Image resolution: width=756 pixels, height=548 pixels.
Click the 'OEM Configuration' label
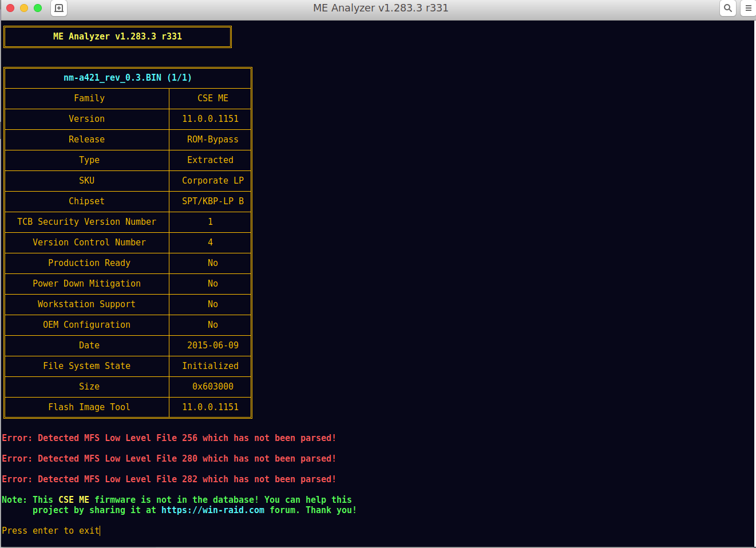pos(86,325)
